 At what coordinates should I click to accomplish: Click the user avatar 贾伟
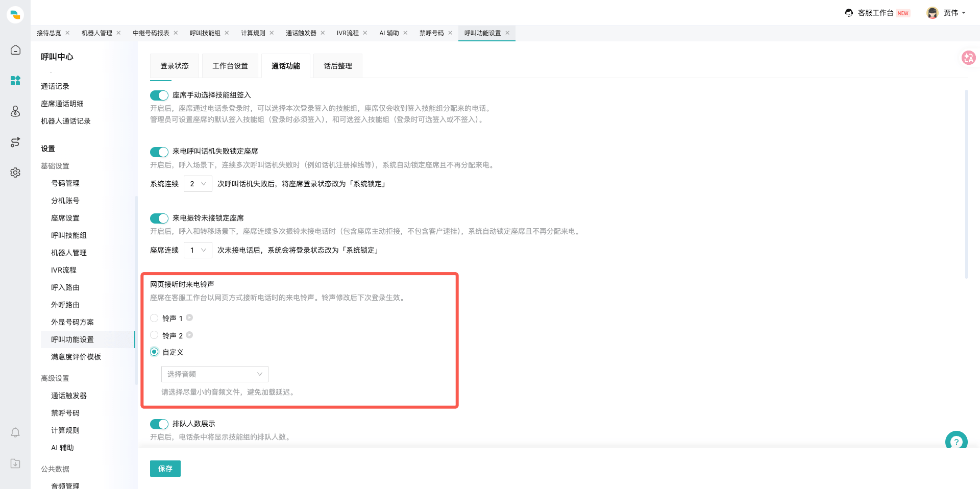[x=933, y=13]
